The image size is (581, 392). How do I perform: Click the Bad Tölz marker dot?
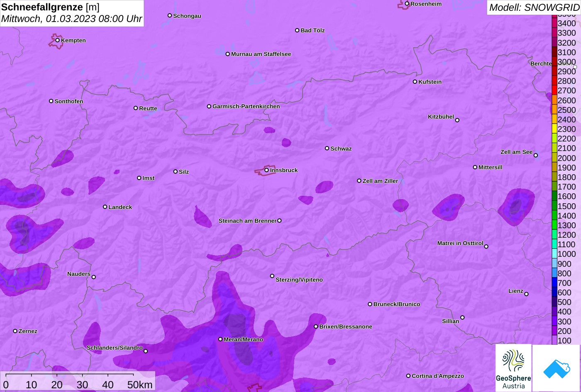[297, 30]
